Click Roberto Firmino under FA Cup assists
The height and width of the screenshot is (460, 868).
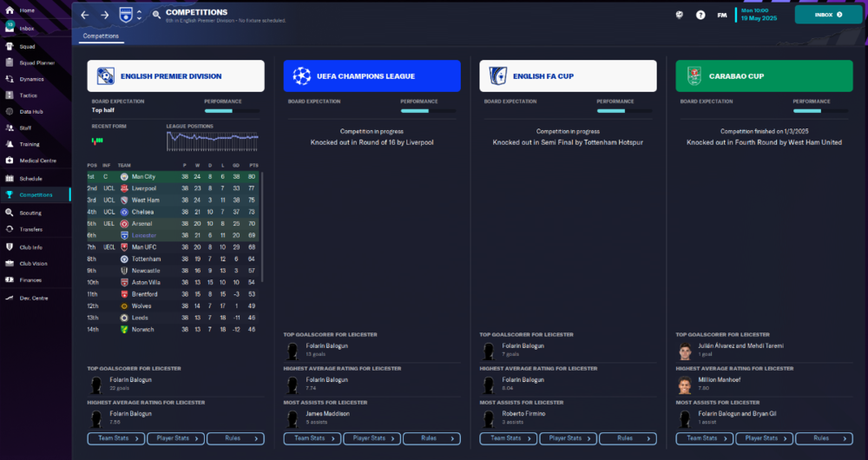523,413
